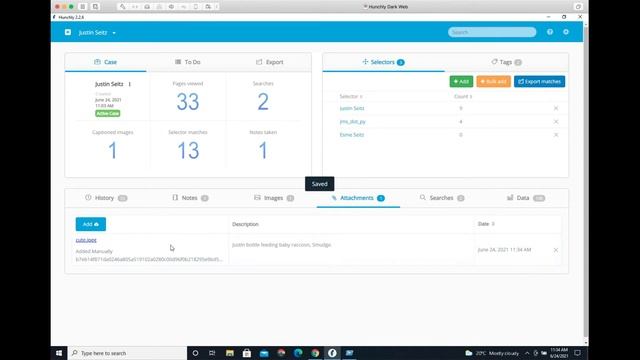Open the help question mark icon

coord(550,32)
